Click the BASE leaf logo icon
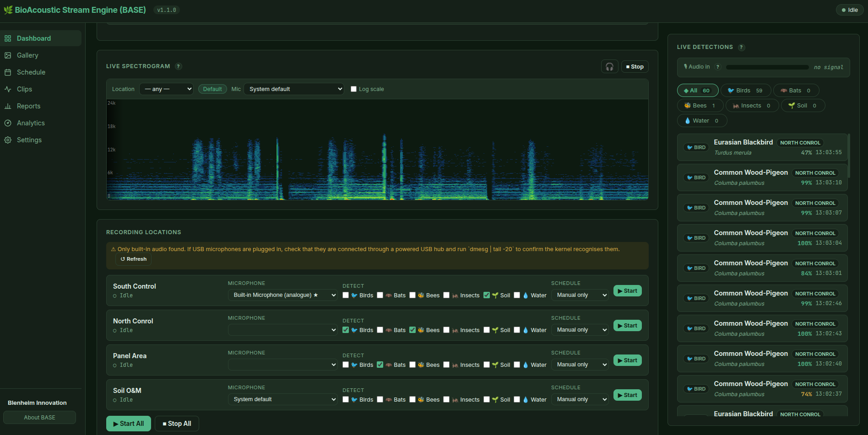Image resolution: width=868 pixels, height=435 pixels. click(x=8, y=10)
